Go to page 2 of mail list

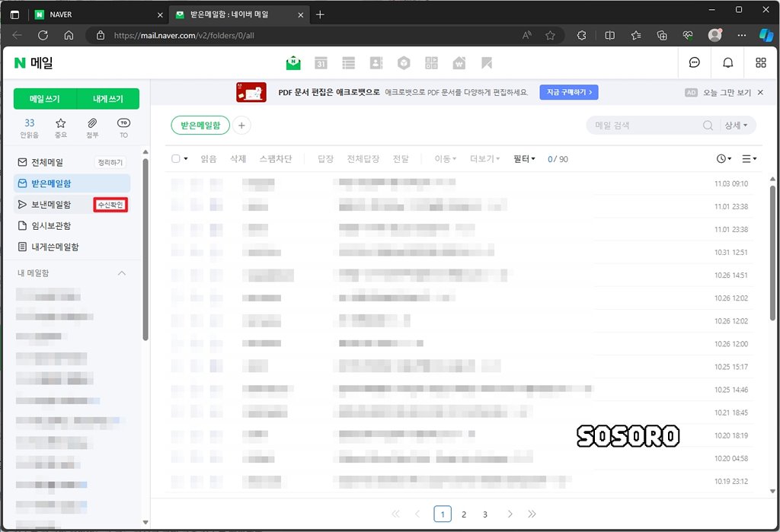click(x=464, y=514)
